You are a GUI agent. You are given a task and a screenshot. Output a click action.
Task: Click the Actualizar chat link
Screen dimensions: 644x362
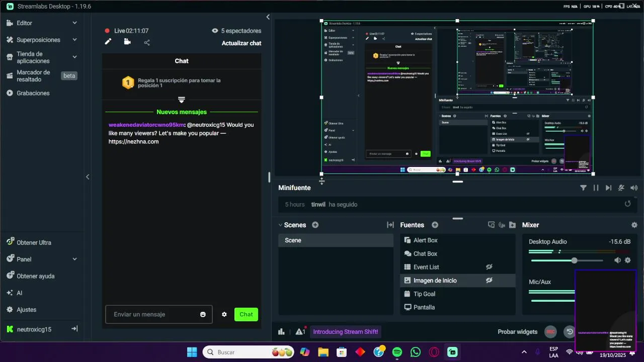242,43
